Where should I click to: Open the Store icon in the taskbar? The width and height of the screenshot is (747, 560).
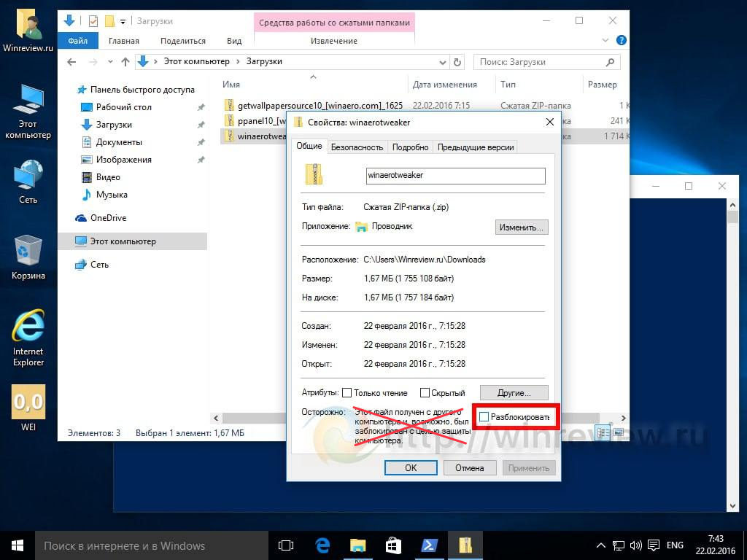tap(393, 545)
